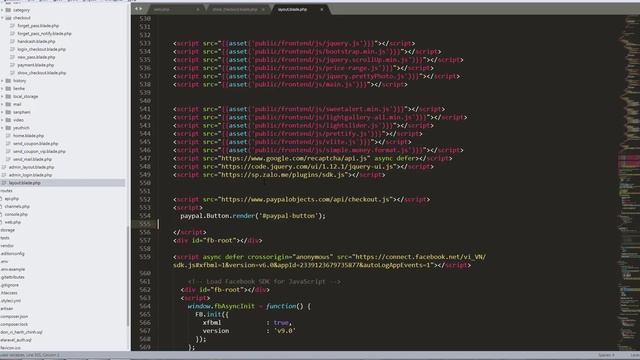Image resolution: width=640 pixels, height=360 pixels.
Task: Collapse the yeuthich folder arrow
Action: click(2, 128)
